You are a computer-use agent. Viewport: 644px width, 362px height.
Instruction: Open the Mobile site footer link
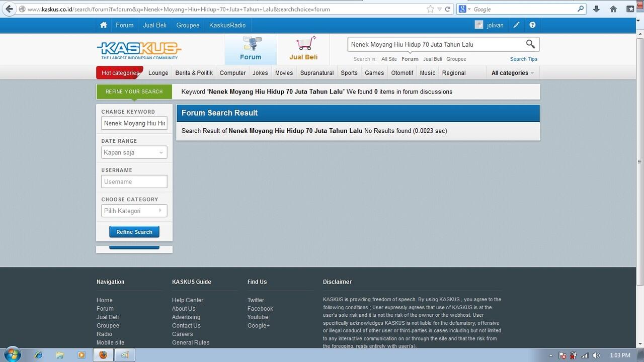(110, 342)
